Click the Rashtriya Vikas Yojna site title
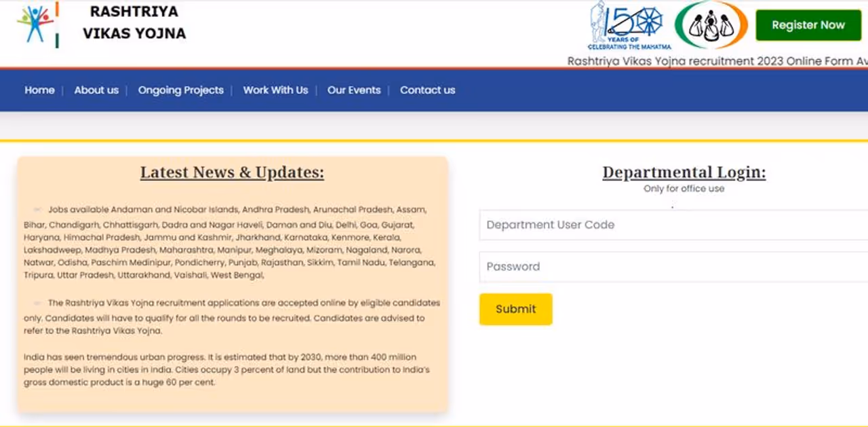Viewport: 868px width, 427px height. click(x=134, y=22)
